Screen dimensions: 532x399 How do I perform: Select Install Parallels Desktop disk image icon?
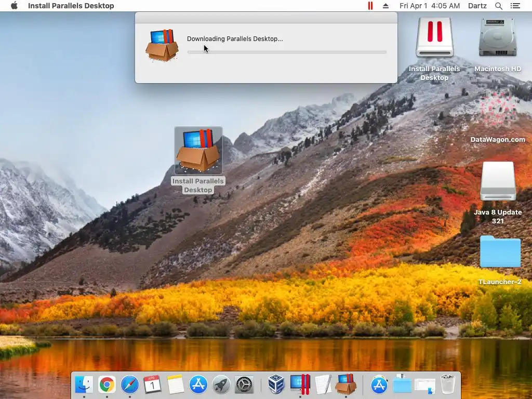(x=435, y=37)
